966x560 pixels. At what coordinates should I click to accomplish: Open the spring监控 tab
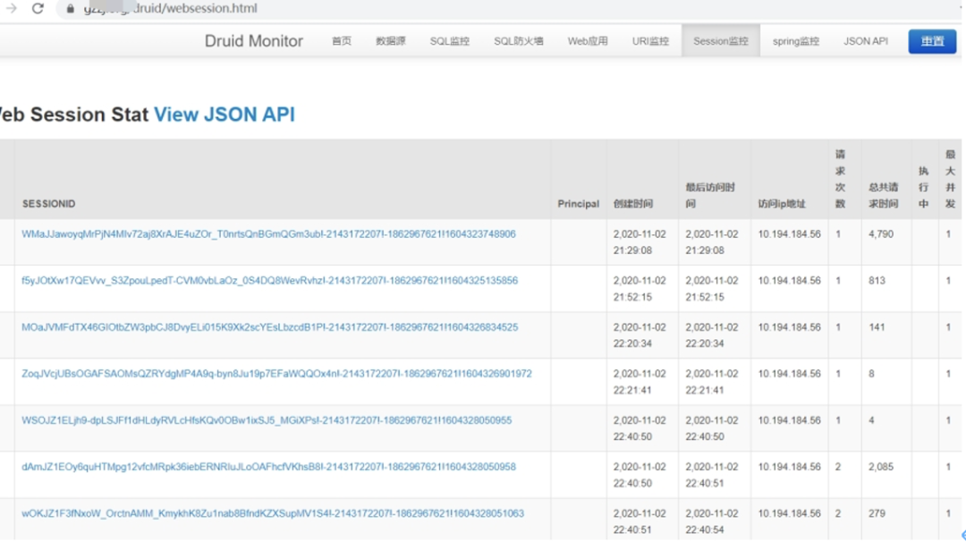tap(795, 41)
